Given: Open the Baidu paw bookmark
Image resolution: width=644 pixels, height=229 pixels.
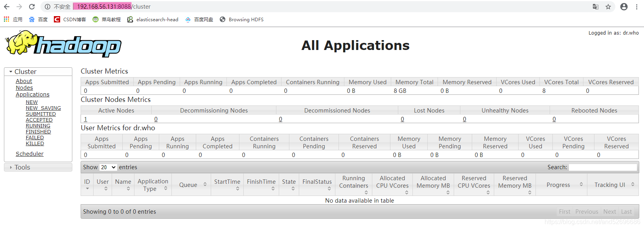Looking at the screenshot, I should [x=38, y=19].
